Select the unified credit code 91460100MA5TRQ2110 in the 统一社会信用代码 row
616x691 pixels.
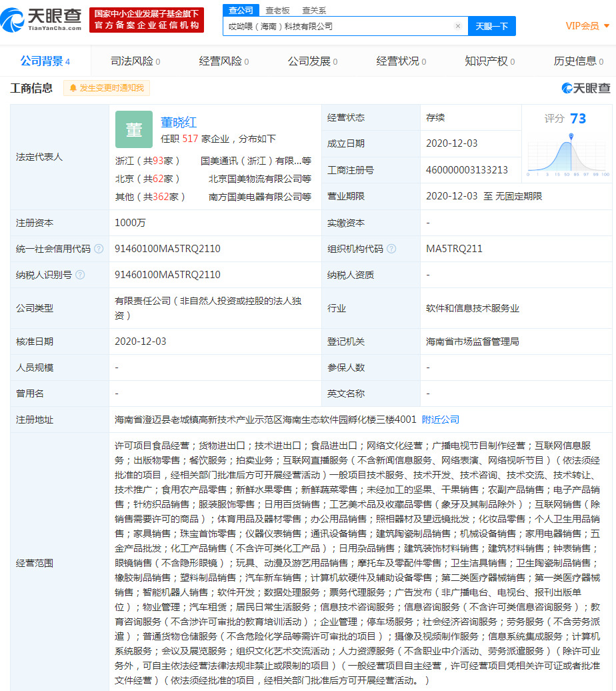click(x=167, y=249)
